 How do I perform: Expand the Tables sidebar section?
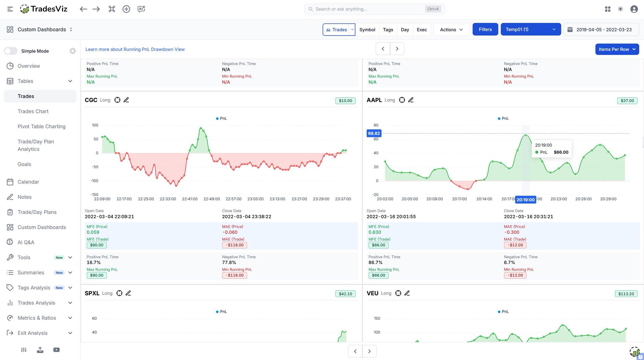click(x=70, y=81)
